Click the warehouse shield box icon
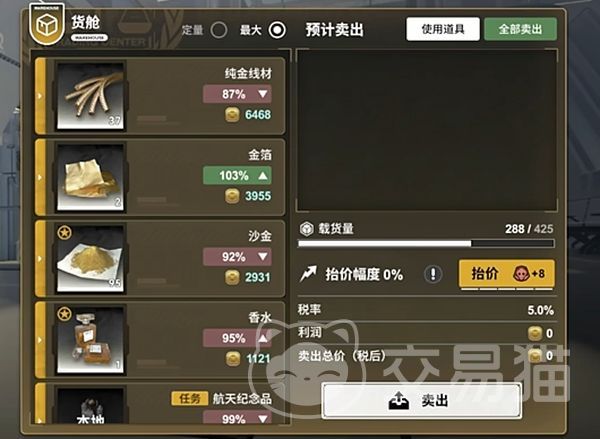The width and height of the screenshot is (600, 439). 47,24
